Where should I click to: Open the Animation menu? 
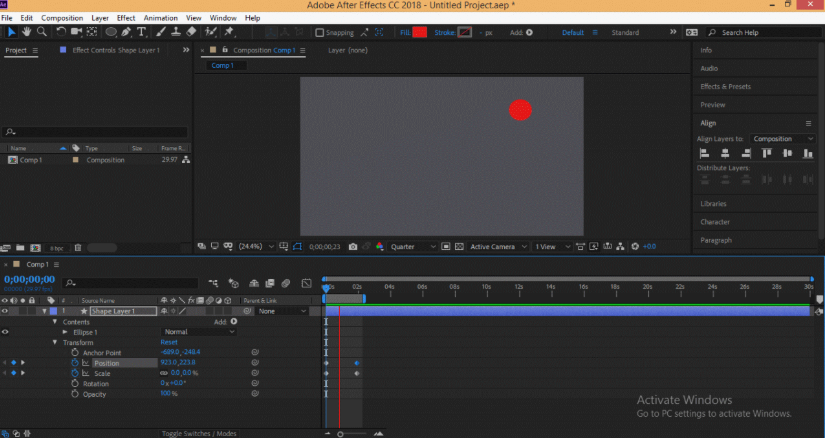[x=160, y=18]
